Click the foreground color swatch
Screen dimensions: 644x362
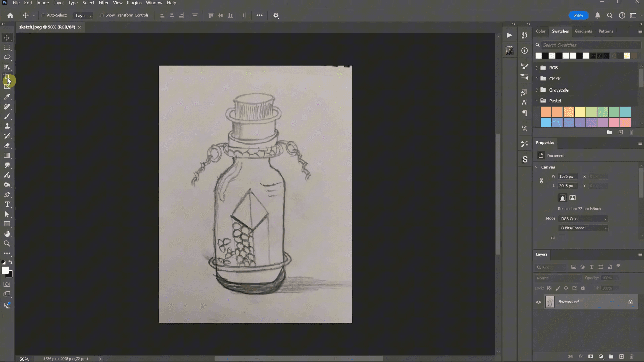(5, 270)
